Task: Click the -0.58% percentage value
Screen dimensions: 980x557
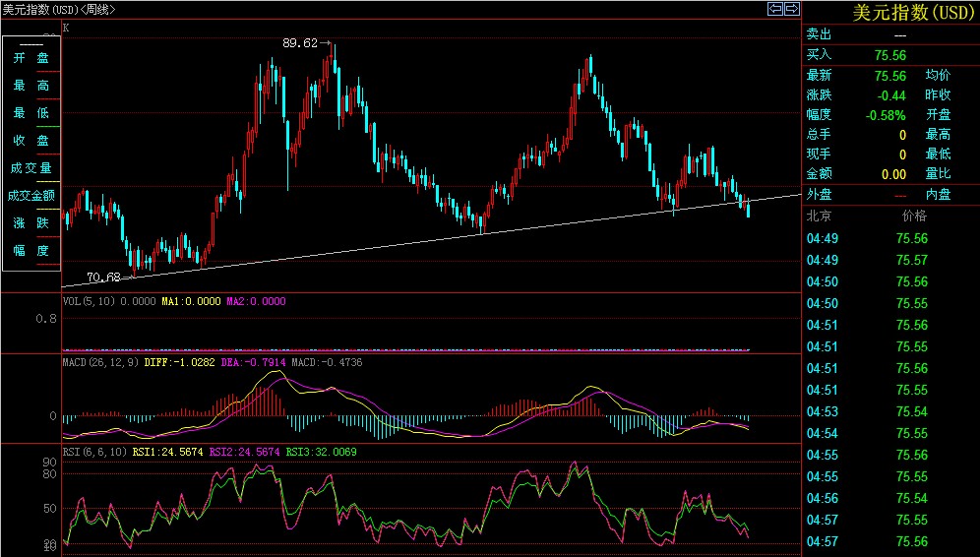Action: click(x=886, y=116)
